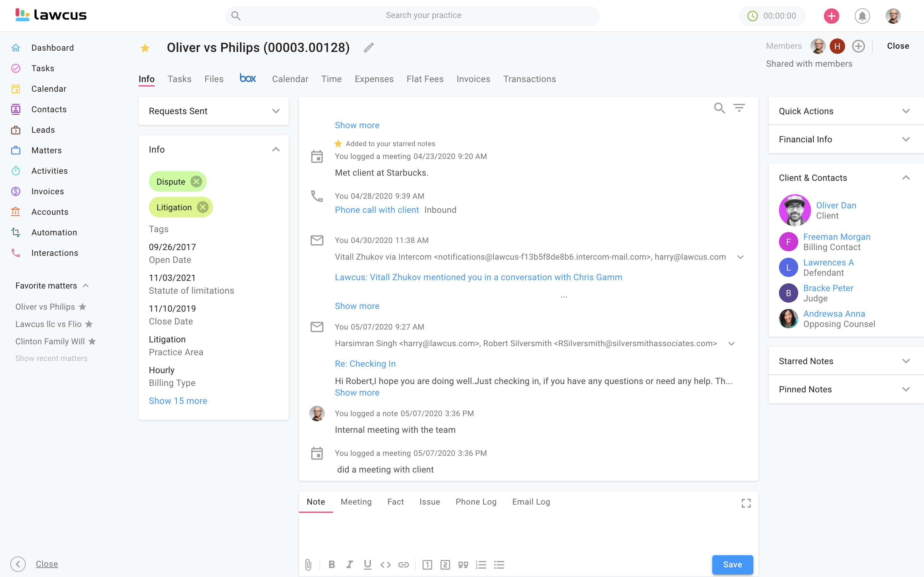924x577 pixels.
Task: Click the Search your practice field
Action: (x=423, y=15)
